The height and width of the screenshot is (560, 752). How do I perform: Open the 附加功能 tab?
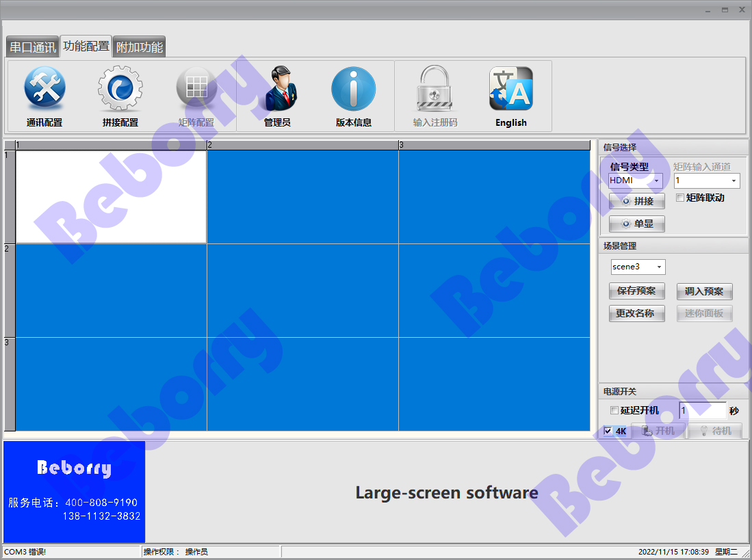[140, 47]
